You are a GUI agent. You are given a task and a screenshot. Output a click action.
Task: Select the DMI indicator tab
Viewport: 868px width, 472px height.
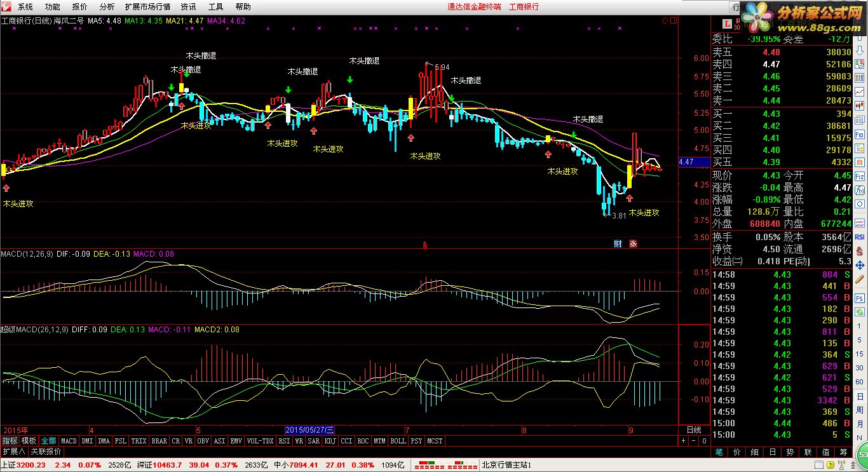pos(87,440)
